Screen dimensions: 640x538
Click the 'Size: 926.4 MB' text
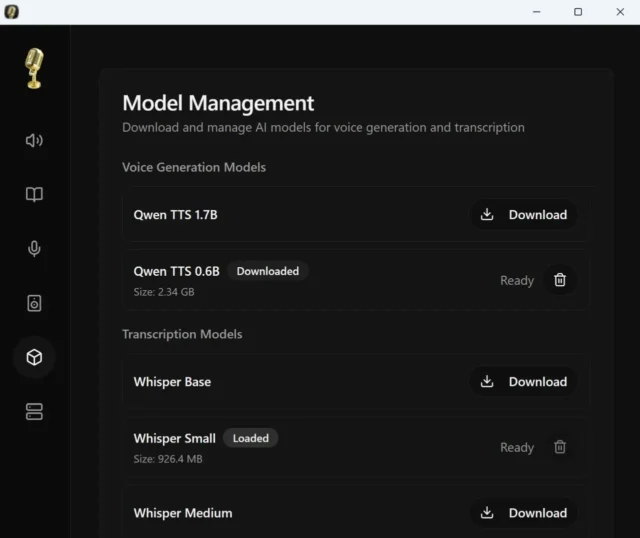(168, 459)
